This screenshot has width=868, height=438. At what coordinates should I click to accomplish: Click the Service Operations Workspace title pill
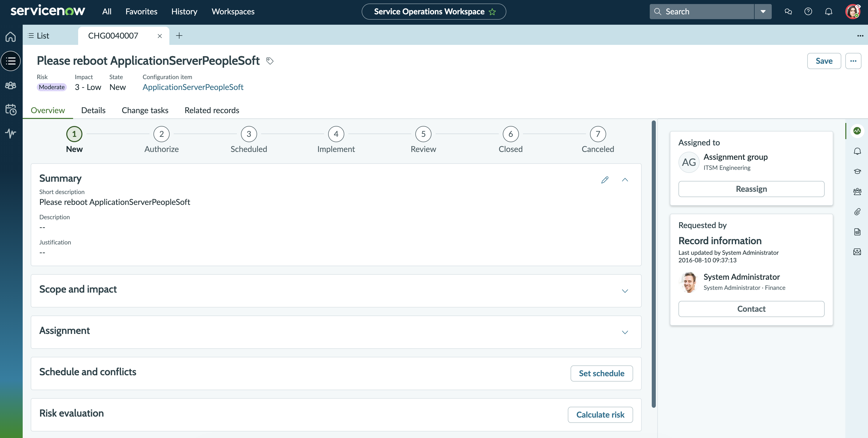click(434, 12)
